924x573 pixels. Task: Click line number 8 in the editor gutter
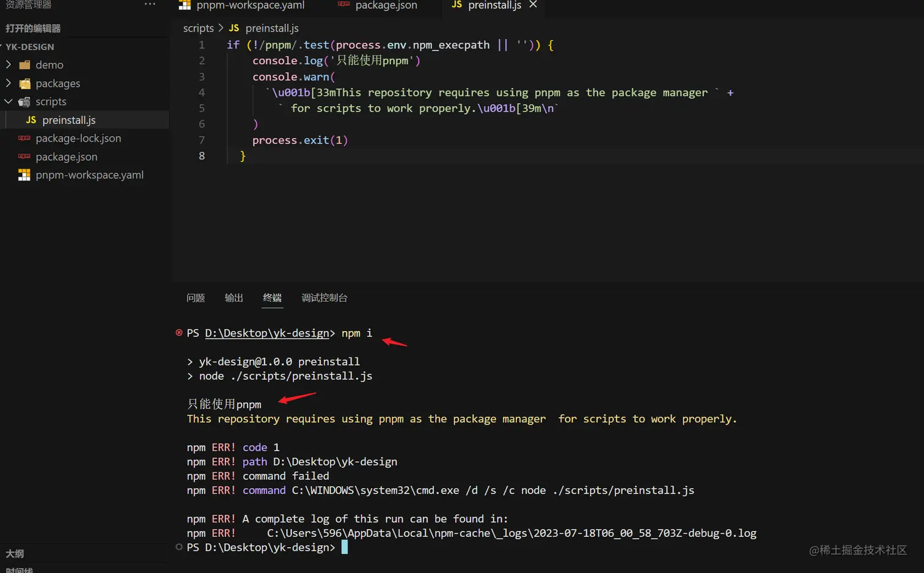point(202,156)
